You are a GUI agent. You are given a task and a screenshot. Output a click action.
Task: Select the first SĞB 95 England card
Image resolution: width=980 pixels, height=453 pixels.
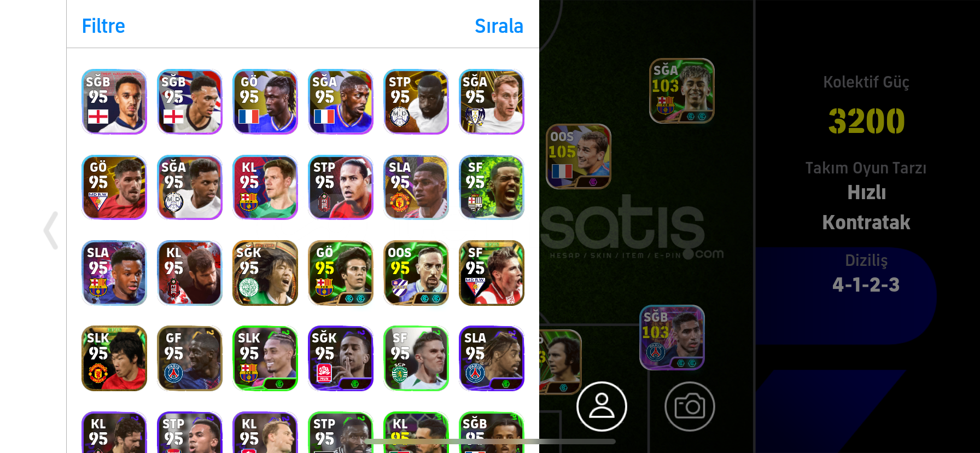click(x=114, y=102)
